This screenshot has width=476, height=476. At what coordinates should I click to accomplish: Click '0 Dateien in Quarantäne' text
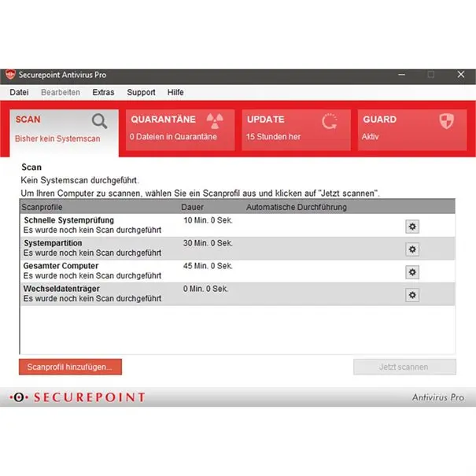click(173, 137)
